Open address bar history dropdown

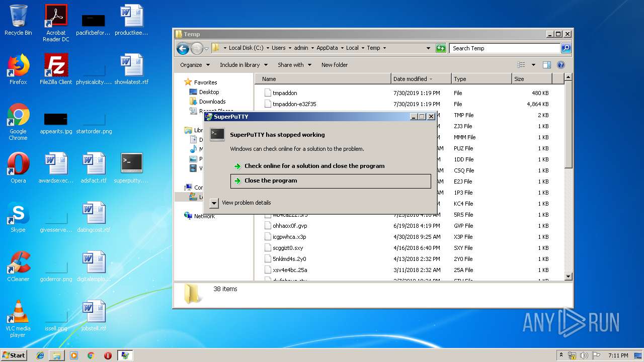[428, 48]
